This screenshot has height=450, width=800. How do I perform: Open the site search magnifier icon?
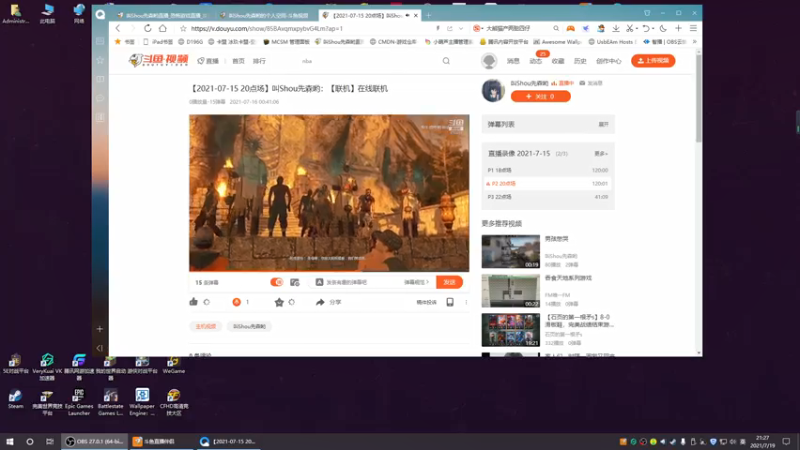(x=446, y=61)
